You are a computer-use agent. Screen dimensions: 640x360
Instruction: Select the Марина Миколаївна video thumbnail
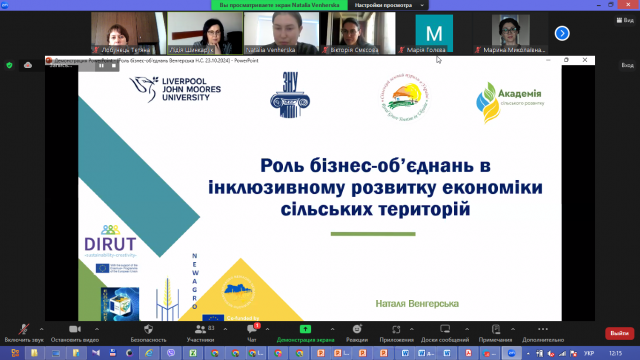pyautogui.click(x=510, y=33)
